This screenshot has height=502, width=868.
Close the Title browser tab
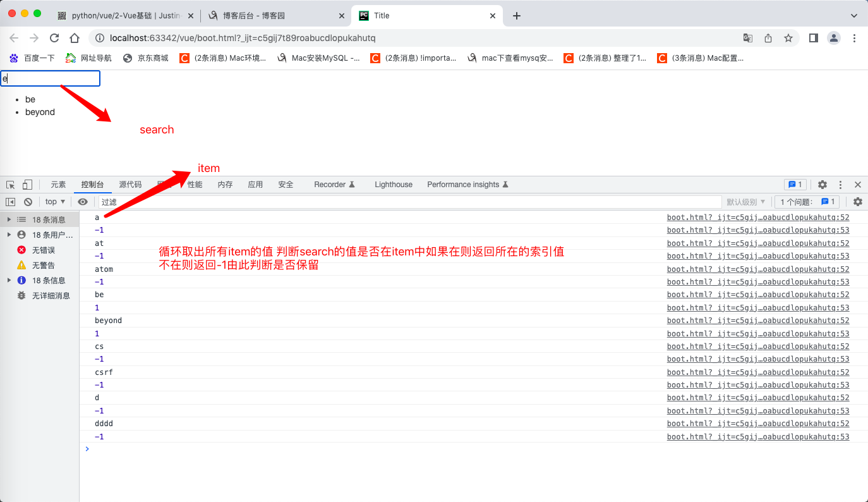[493, 16]
